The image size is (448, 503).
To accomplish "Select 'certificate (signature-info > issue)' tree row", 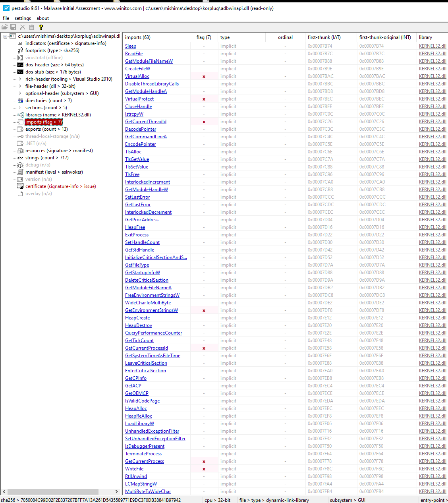I will click(61, 186).
